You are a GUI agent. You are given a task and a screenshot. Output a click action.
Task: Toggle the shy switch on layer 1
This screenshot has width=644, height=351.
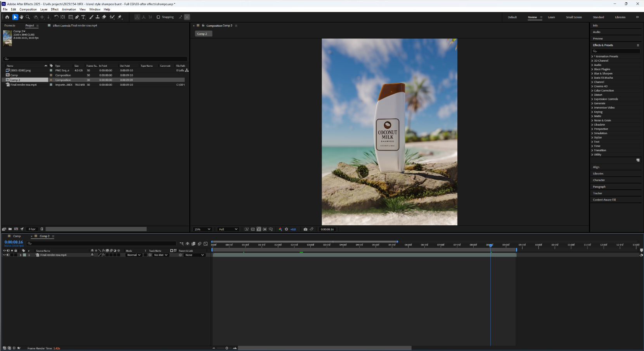pyautogui.click(x=92, y=255)
